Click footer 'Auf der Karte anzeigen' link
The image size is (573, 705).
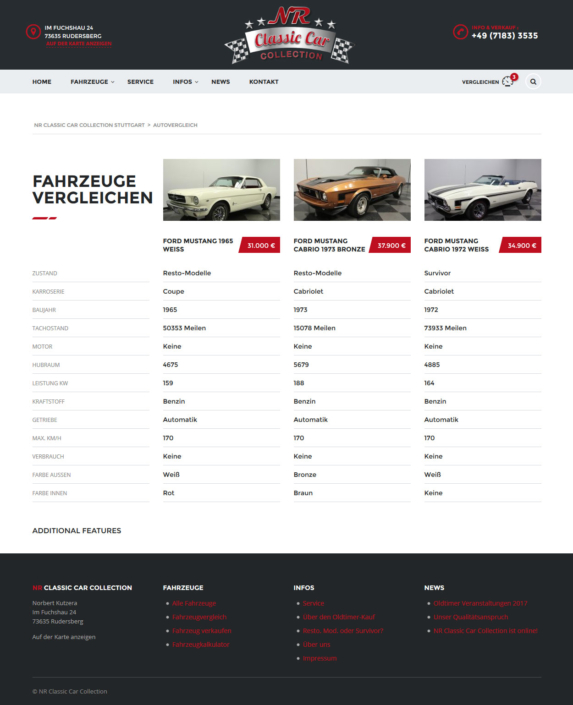click(64, 637)
